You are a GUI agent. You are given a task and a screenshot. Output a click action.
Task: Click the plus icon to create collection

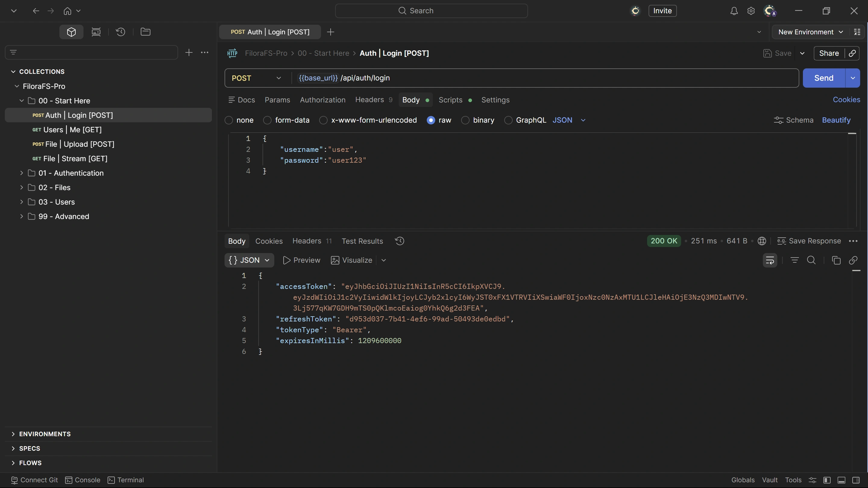click(189, 52)
